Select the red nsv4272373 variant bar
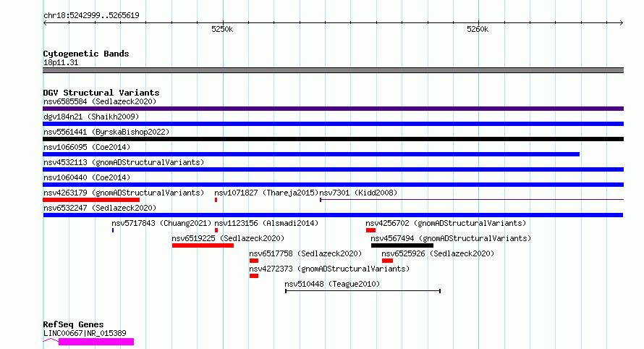Screen dimensions: 644x349 (254, 276)
